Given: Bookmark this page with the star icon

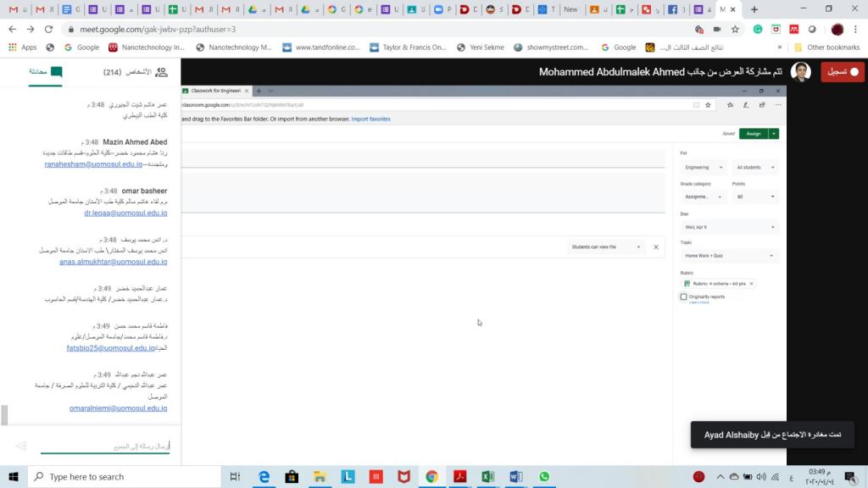Looking at the screenshot, I should (735, 29).
